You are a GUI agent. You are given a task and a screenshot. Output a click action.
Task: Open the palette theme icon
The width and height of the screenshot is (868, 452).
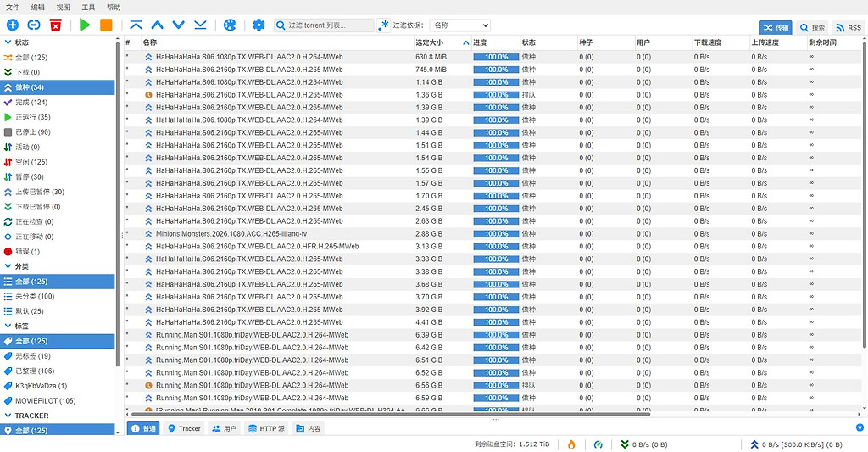click(229, 25)
